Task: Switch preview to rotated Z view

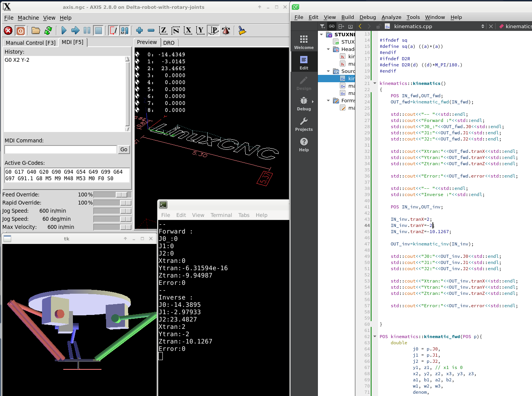Action: click(176, 30)
